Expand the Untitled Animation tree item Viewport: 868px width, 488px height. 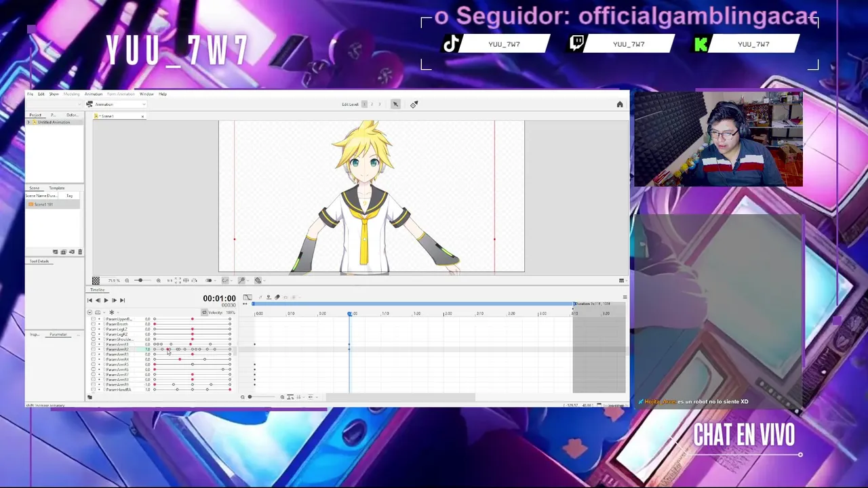click(x=28, y=122)
